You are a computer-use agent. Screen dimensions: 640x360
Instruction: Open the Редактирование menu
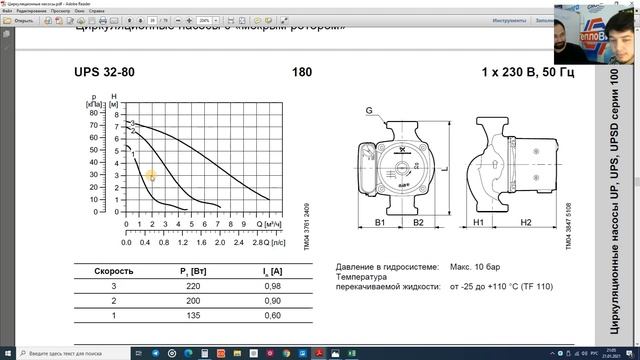pyautogui.click(x=31, y=11)
